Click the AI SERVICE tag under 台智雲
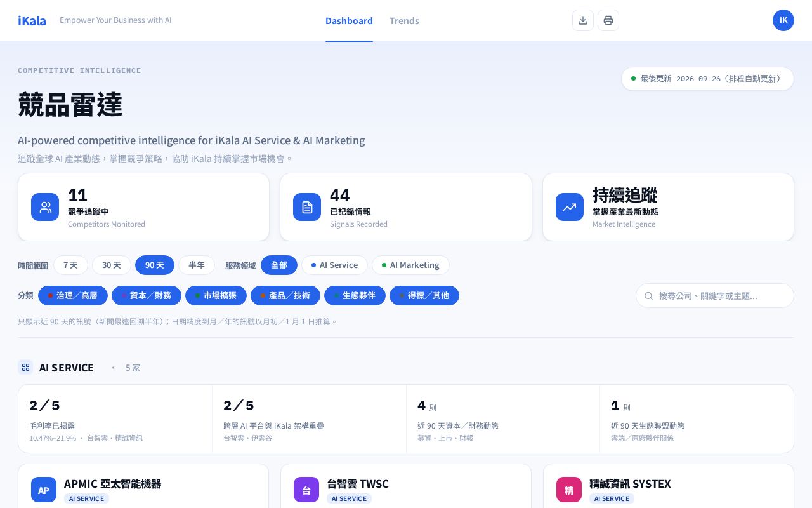The image size is (812, 508). (x=350, y=498)
